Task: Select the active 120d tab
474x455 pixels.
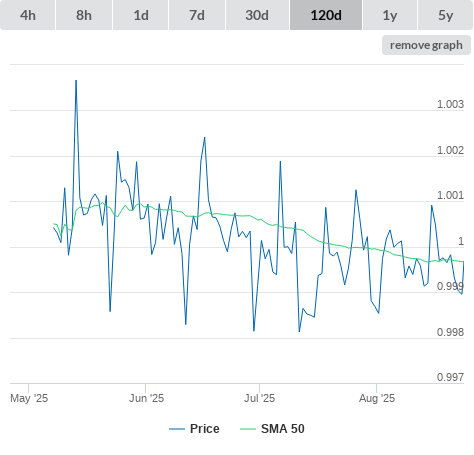Action: coord(326,15)
